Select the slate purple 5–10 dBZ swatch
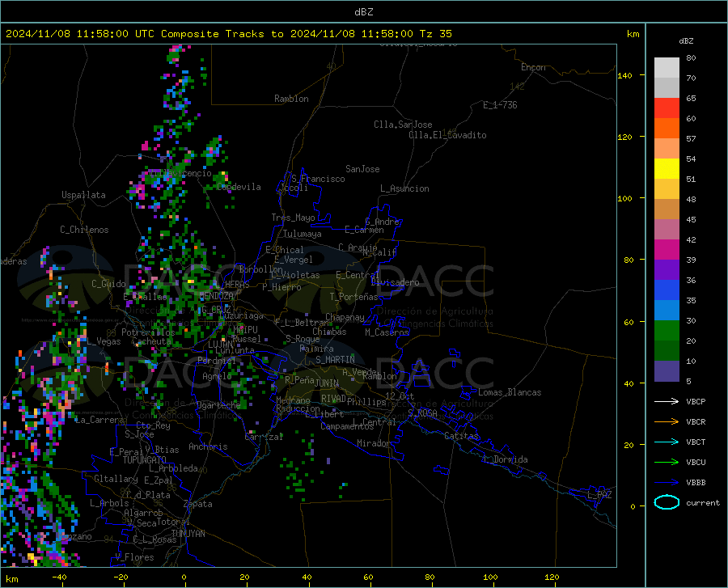 click(667, 371)
